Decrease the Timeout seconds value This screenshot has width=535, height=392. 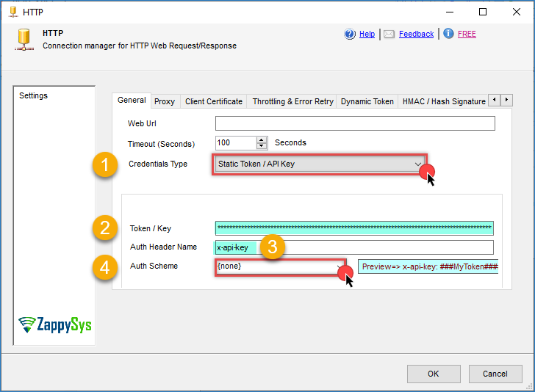(x=262, y=146)
